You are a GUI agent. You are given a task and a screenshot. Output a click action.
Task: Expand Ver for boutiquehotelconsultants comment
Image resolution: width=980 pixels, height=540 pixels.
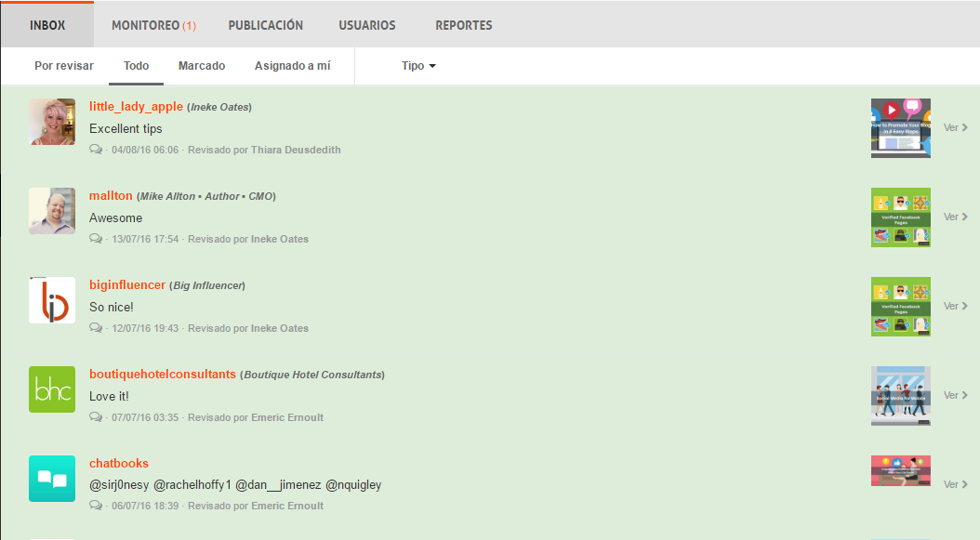click(x=955, y=395)
